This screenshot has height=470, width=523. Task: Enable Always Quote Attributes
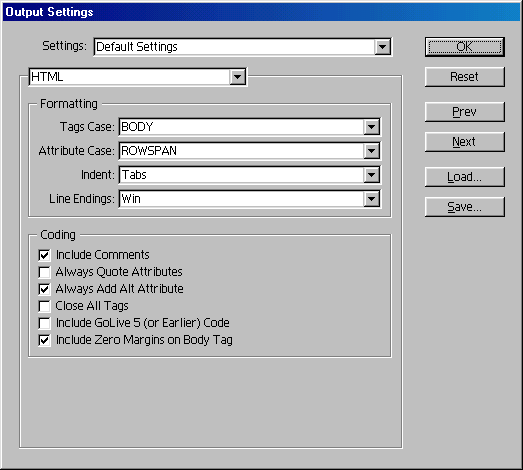coord(44,272)
